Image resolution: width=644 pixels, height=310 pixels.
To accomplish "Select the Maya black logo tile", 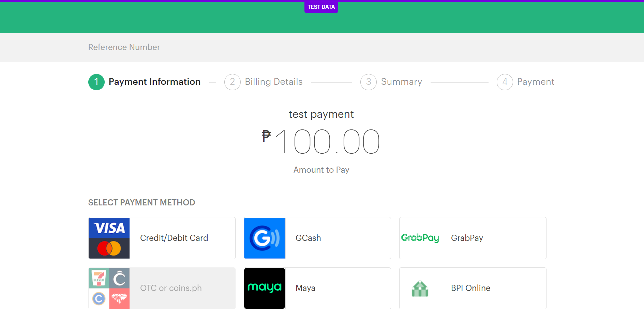I will point(264,288).
